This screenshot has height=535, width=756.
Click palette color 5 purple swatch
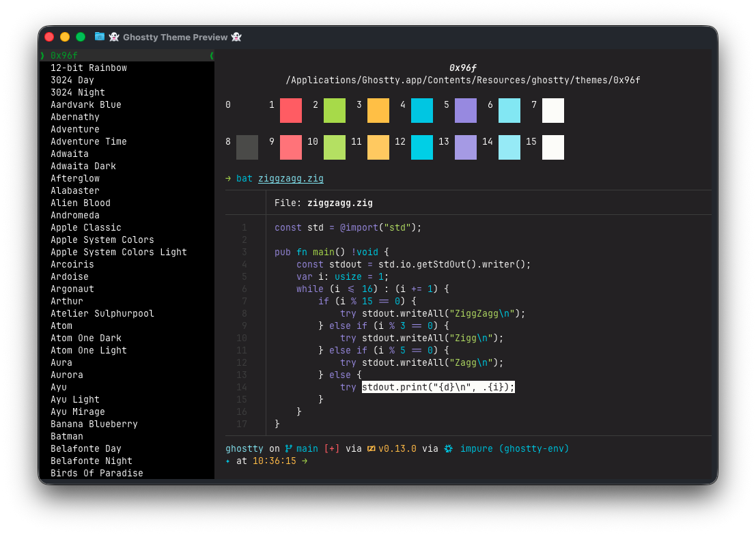(466, 111)
